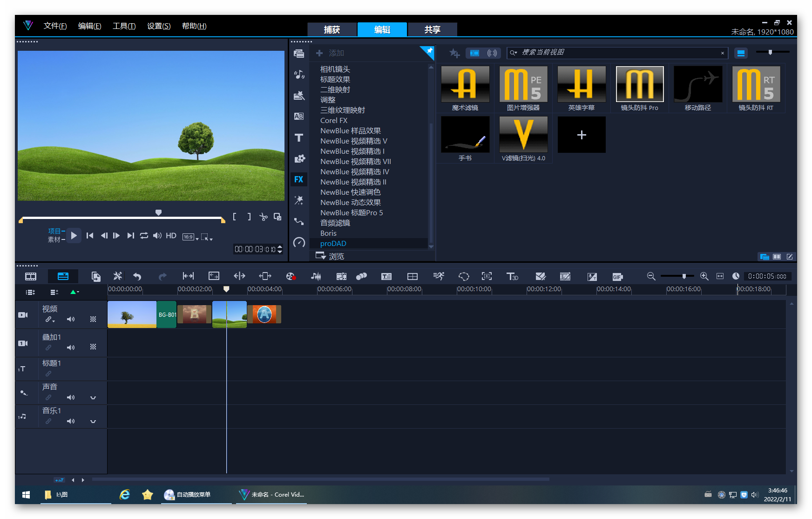Select the FX filter library icon
This screenshot has height=519, width=812.
pyautogui.click(x=299, y=179)
